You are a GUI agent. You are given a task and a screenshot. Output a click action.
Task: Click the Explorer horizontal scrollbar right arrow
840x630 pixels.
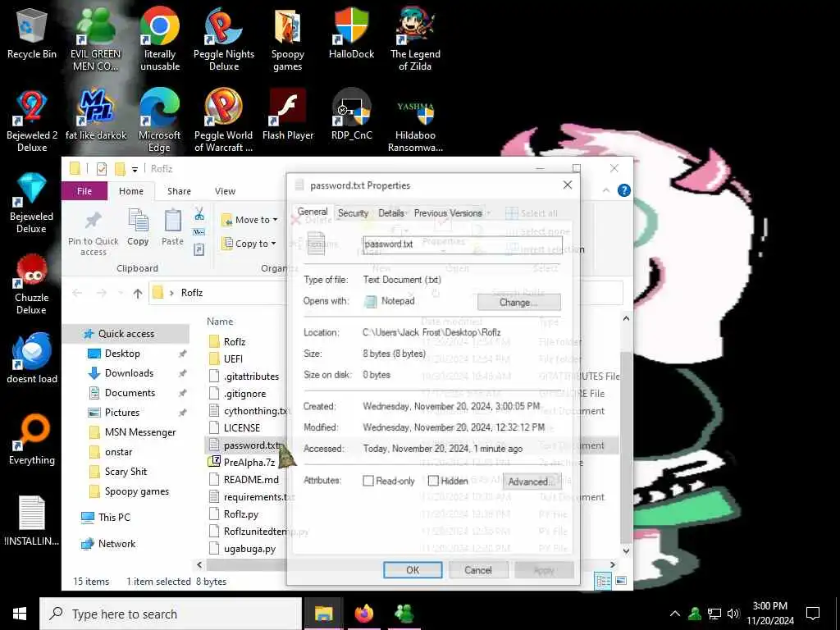pos(612,564)
